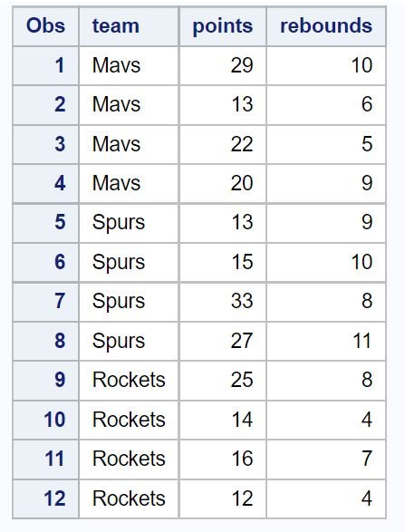Screen dimensions: 405x532
Task: Select the points value 29
Action: tap(223, 65)
